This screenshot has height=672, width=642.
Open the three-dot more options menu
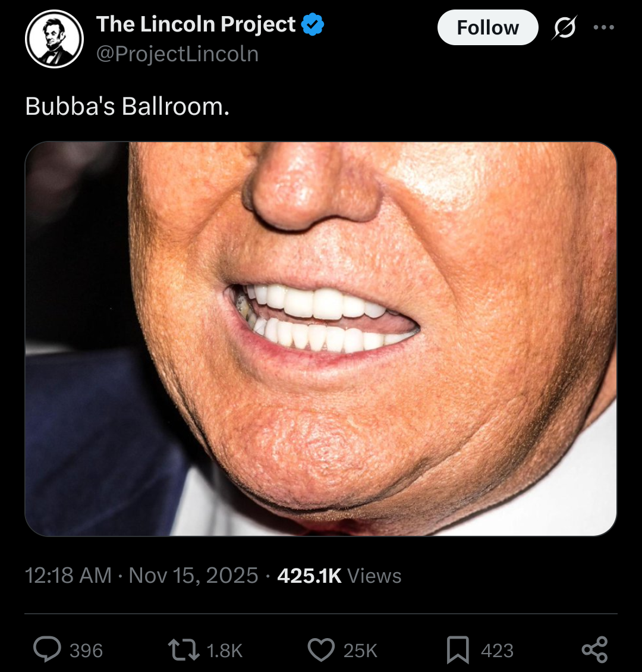click(x=604, y=28)
